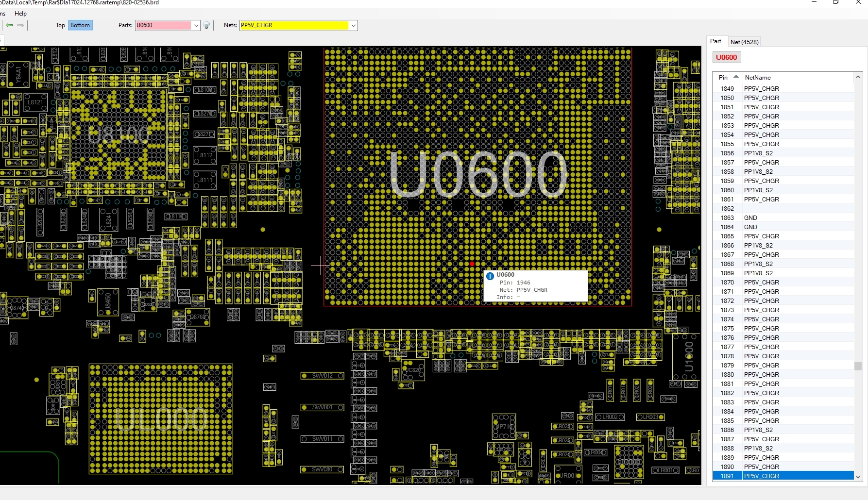Select the U0600 chip label on board
868x500 pixels.
[478, 174]
